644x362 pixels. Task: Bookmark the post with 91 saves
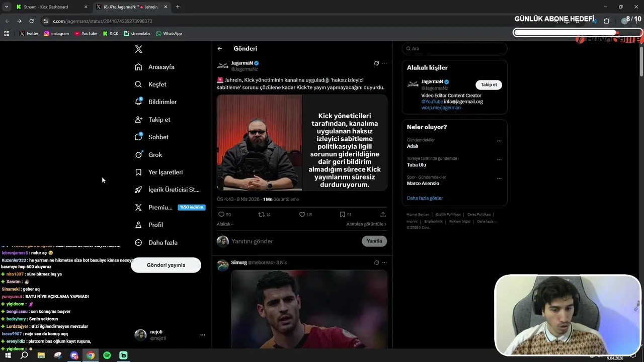[345, 215]
